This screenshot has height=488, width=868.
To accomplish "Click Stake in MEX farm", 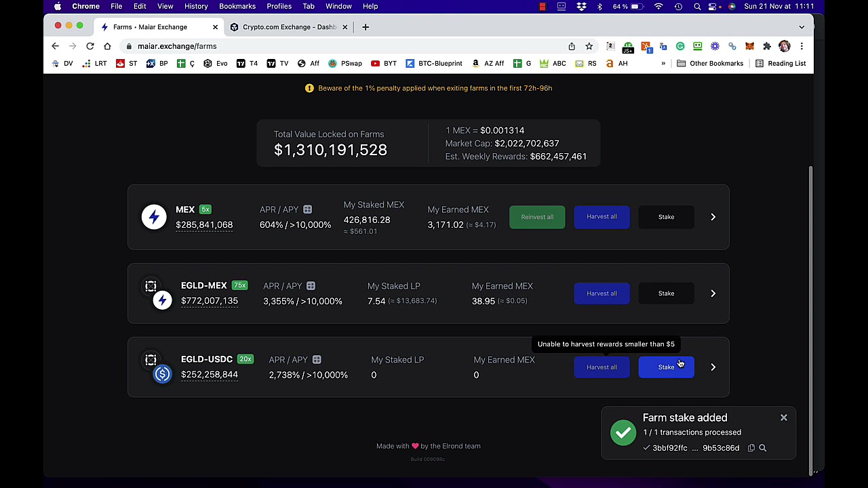I will click(666, 217).
